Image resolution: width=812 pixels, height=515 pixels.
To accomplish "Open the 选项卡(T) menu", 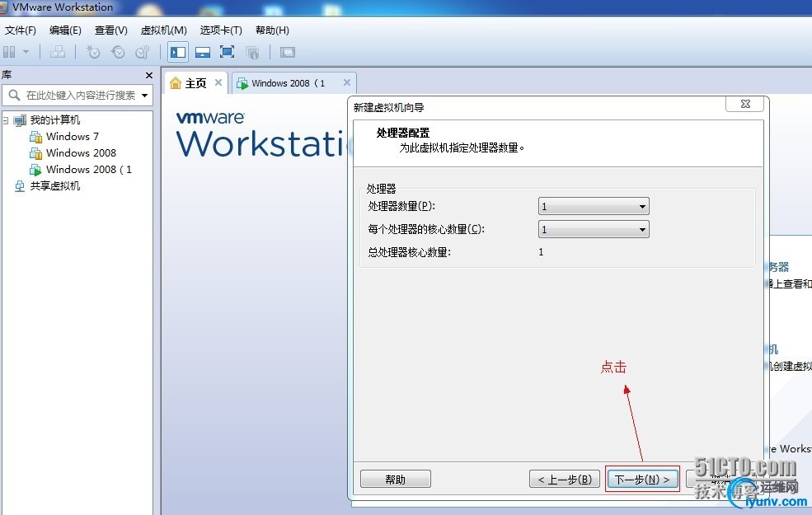I will 221,30.
